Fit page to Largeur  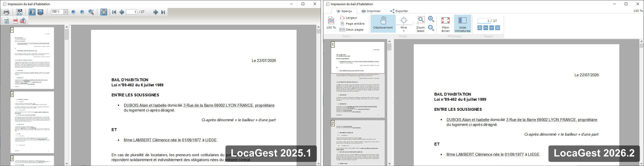tap(348, 18)
